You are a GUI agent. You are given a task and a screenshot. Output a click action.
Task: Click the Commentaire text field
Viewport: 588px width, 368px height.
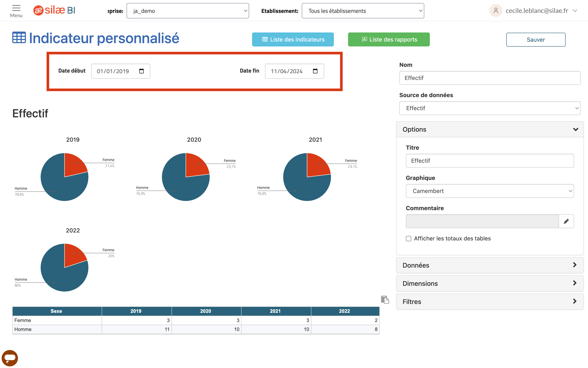point(482,221)
